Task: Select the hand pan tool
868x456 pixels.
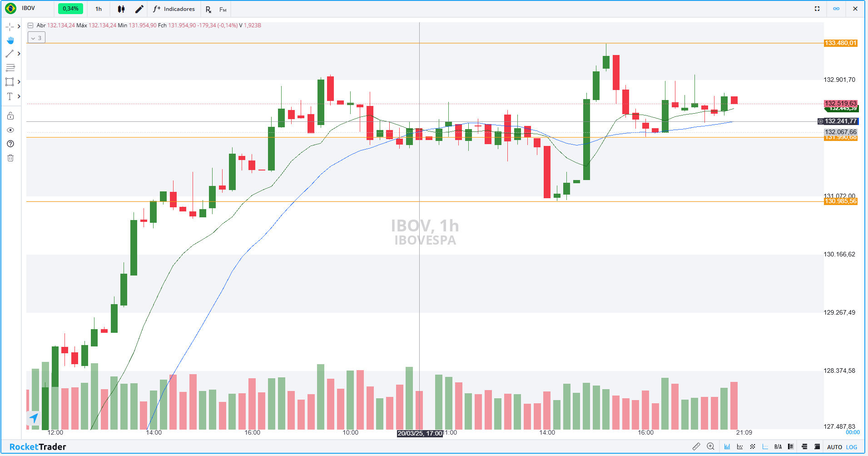Action: [x=10, y=40]
